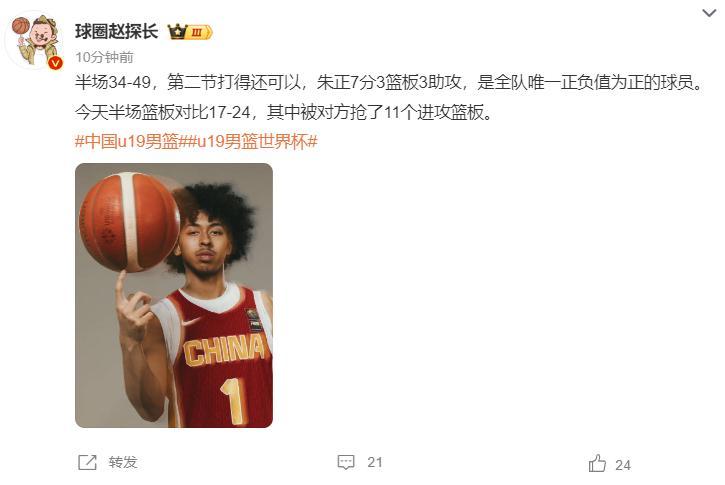This screenshot has width=725, height=485.
Task: Like the post with thumbs-up icon
Action: 597,463
